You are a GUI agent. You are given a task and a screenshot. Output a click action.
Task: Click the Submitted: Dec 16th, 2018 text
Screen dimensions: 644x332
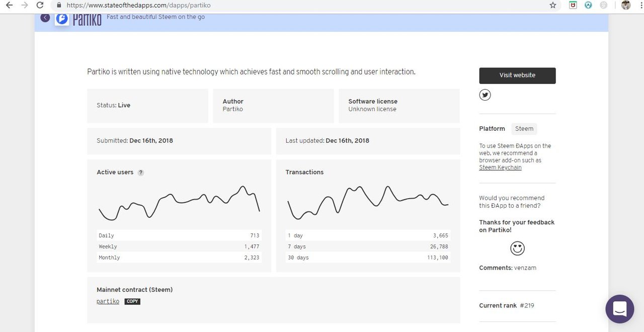pos(135,141)
